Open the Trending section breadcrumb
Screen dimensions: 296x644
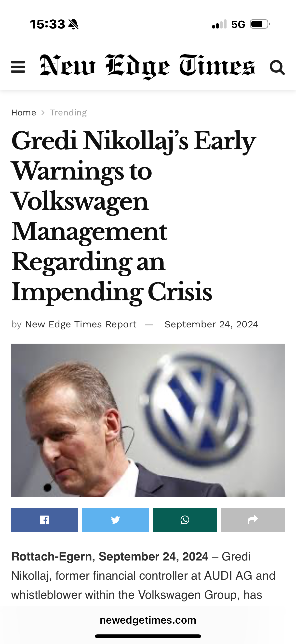tap(68, 112)
